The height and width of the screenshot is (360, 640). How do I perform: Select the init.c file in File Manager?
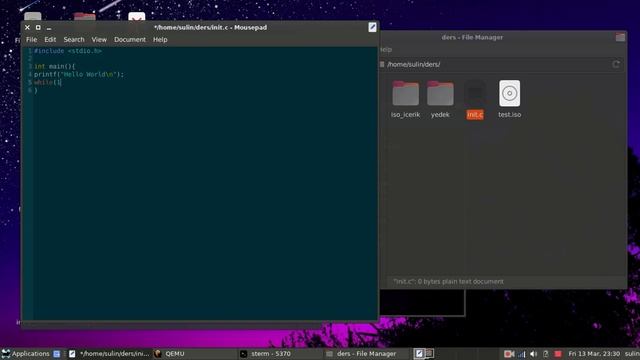click(x=475, y=99)
